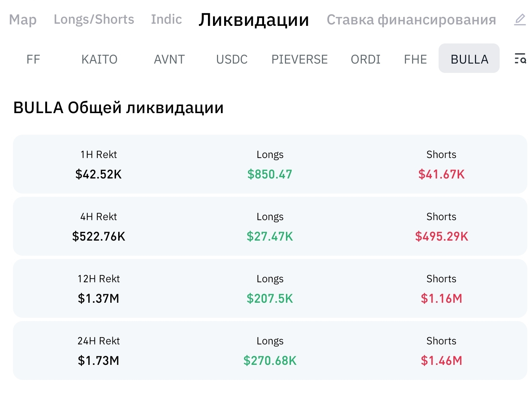Select the FHE coin filter
This screenshot has width=532, height=404.
(415, 59)
